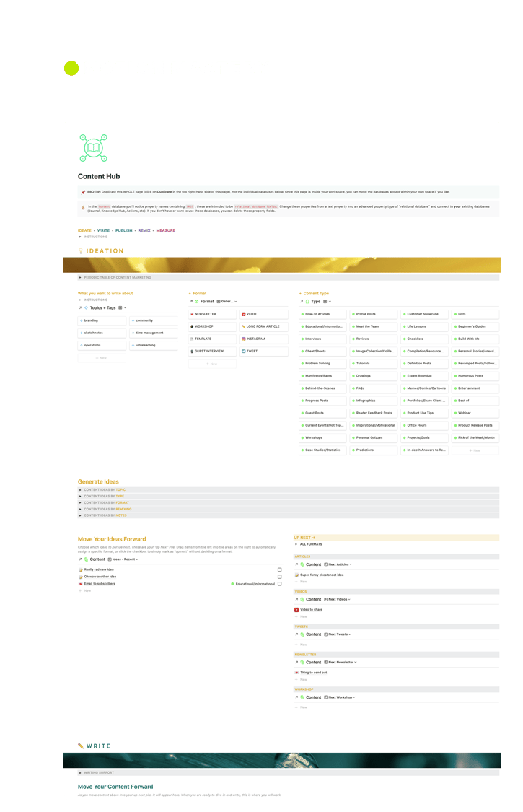Screen dimensions: 523x812
Task: Open the NEWSLETTER format card
Action: (x=212, y=314)
